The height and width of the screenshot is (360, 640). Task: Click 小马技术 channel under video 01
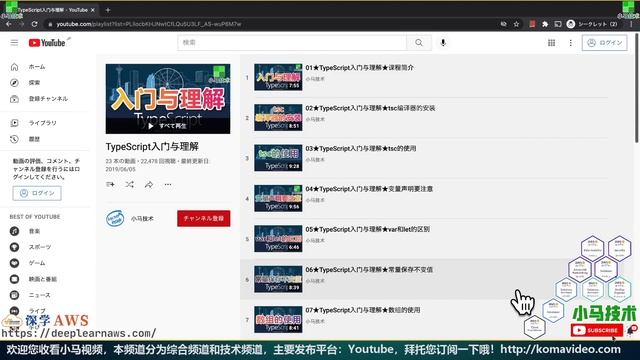tap(315, 79)
